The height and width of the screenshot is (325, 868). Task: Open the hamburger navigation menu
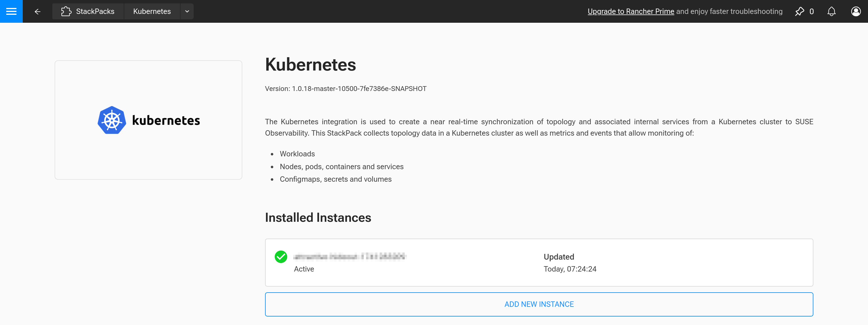coord(11,11)
